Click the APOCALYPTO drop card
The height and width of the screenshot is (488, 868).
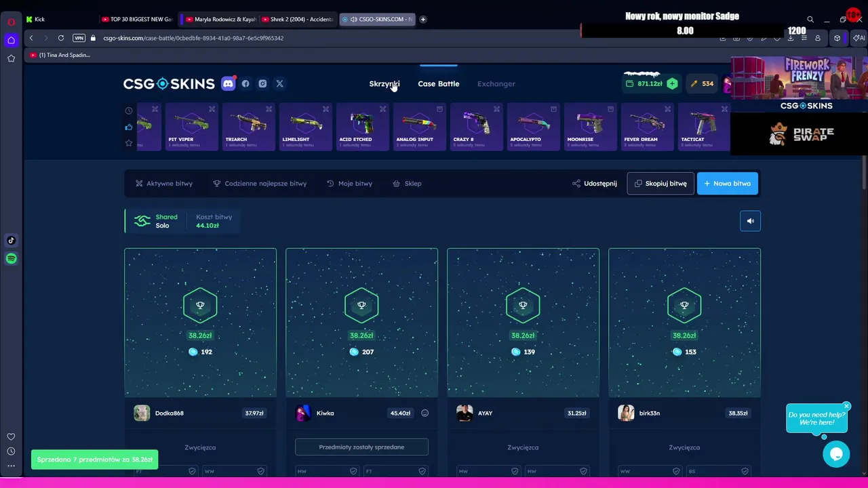coord(534,127)
